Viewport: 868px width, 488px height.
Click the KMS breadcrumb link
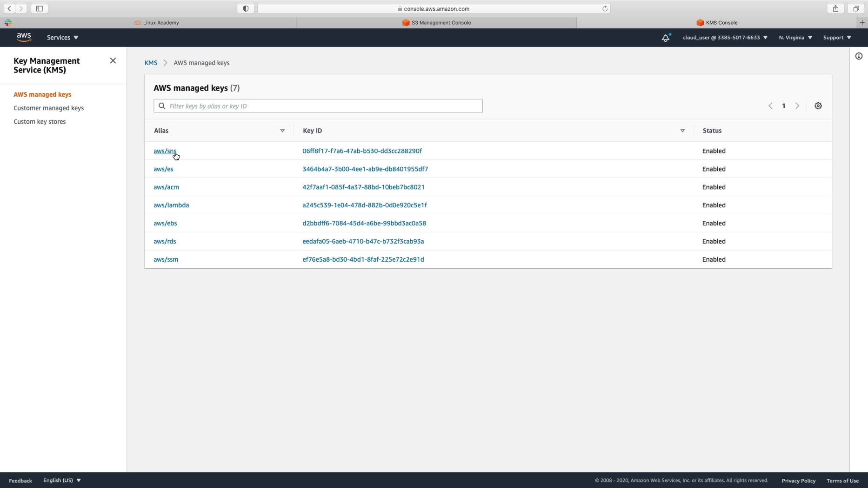tap(151, 63)
